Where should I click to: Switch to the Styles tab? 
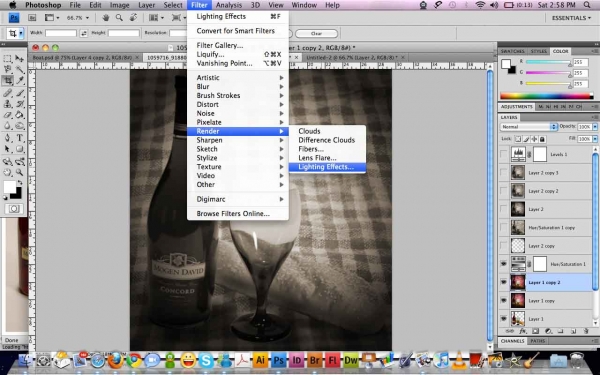pyautogui.click(x=538, y=51)
